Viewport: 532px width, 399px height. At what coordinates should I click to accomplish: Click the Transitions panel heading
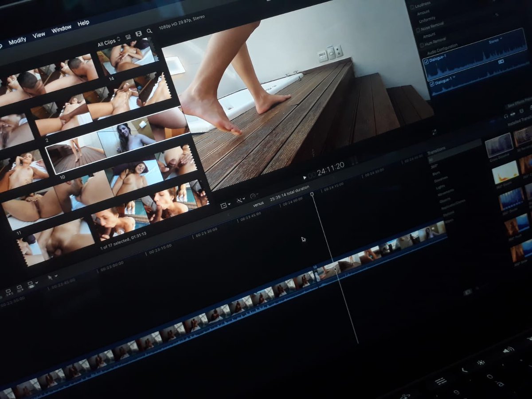(436, 150)
